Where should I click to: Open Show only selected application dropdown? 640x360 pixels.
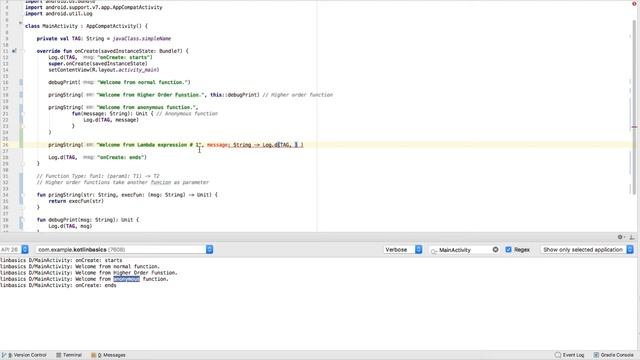tap(587, 249)
